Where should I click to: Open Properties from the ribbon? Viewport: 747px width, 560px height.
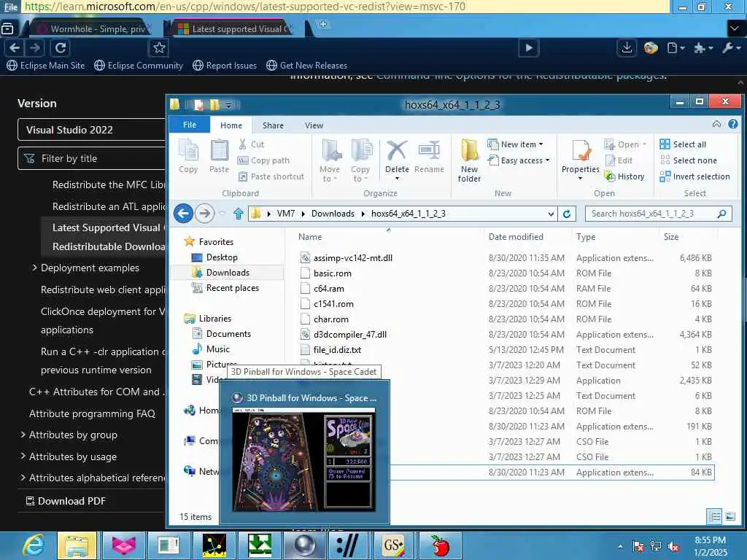click(580, 160)
